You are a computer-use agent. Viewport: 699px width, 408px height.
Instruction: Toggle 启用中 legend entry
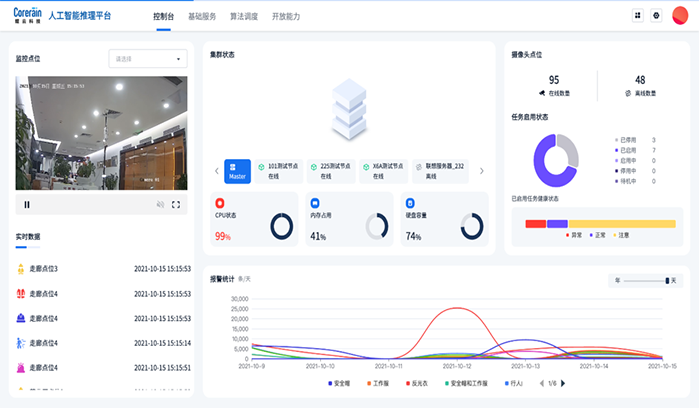(625, 161)
